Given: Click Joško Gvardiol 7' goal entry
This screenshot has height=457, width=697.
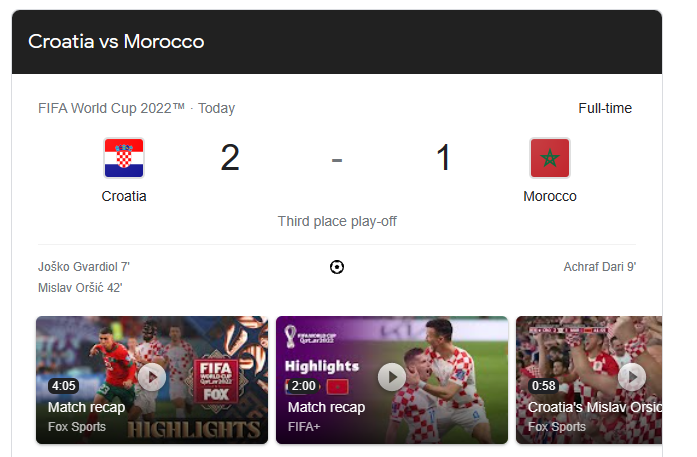Looking at the screenshot, I should 84,267.
